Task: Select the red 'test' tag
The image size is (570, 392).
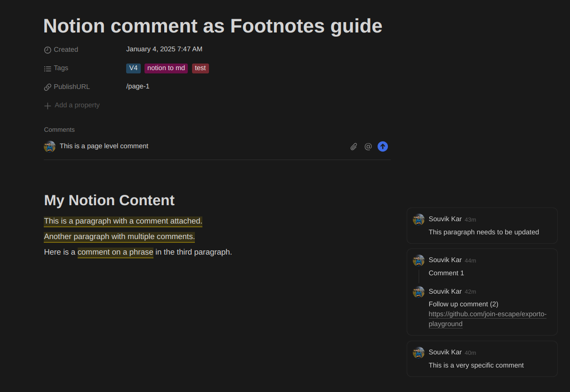Action: coord(200,68)
